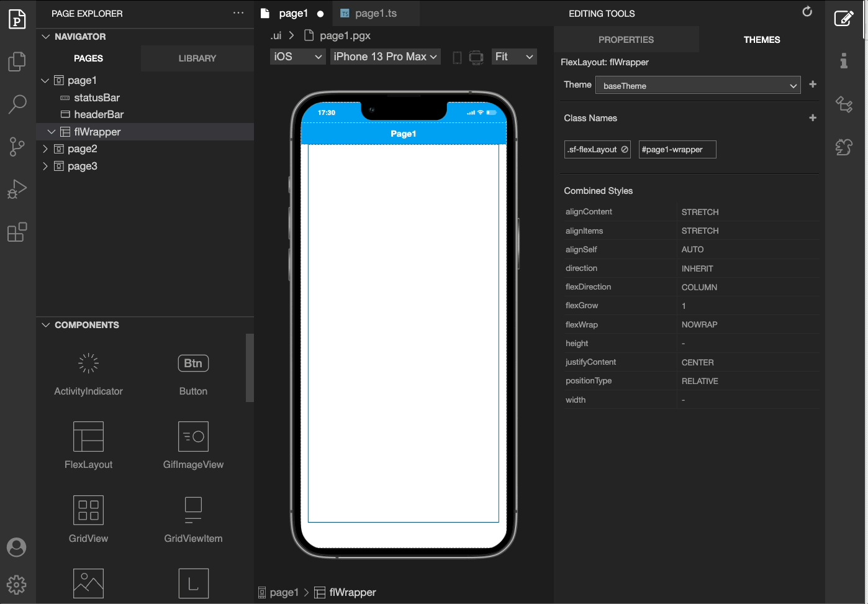Click the alignItems STRETCH value

point(700,231)
